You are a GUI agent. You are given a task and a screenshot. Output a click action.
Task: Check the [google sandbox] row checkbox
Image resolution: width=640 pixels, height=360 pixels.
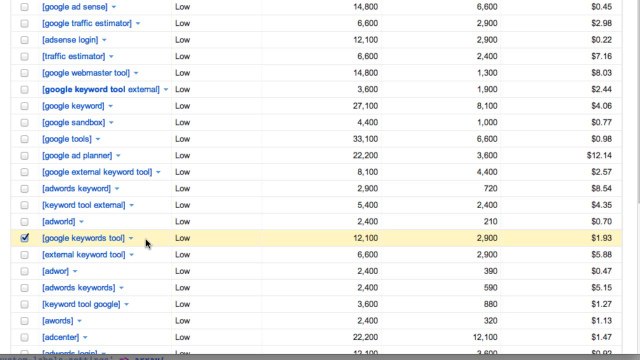click(x=24, y=122)
